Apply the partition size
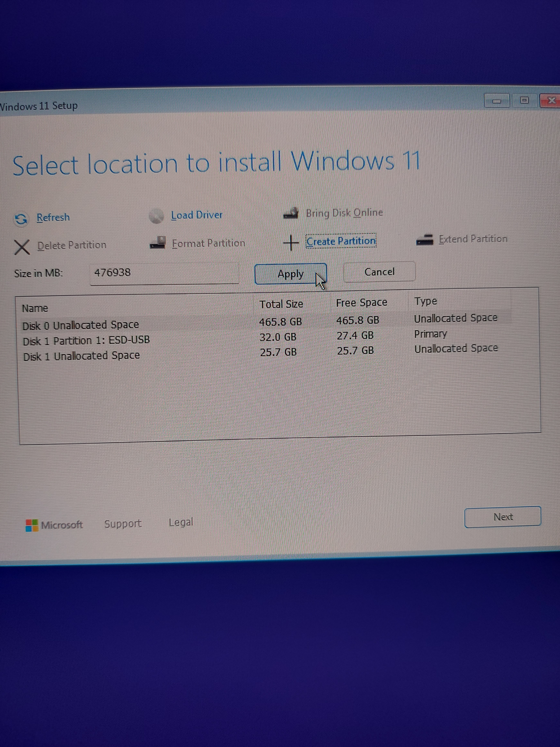 [x=291, y=274]
